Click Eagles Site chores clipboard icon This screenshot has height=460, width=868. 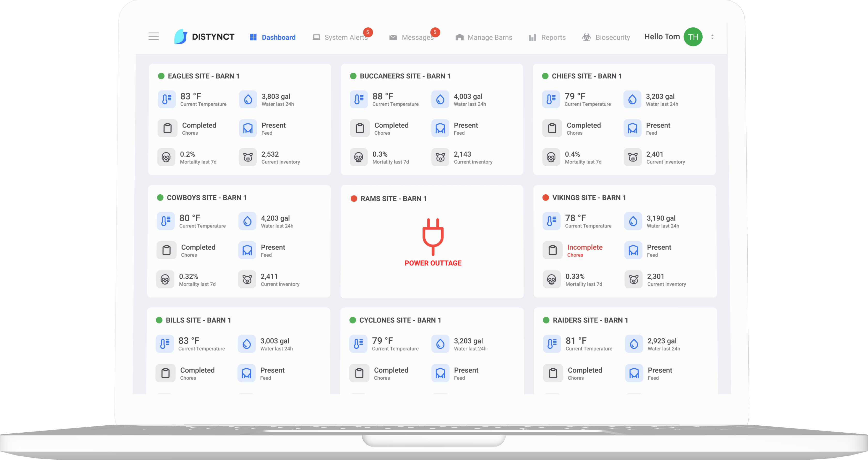pyautogui.click(x=167, y=128)
